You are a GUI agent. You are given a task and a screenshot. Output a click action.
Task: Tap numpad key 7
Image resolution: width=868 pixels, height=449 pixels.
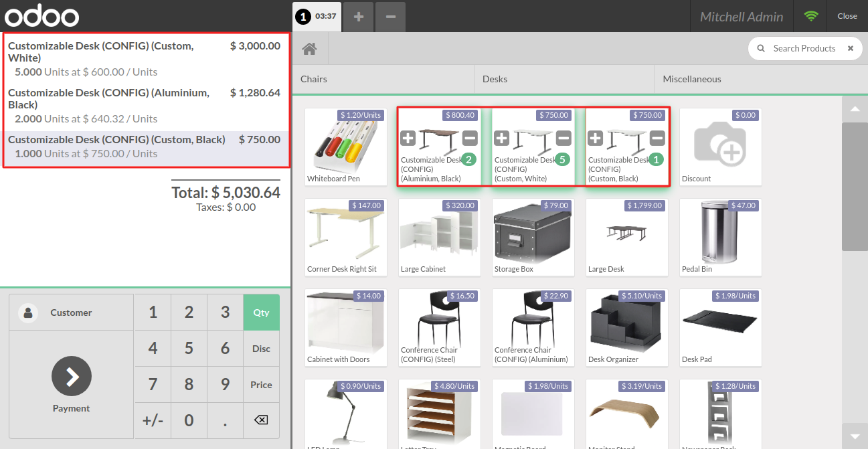point(153,385)
